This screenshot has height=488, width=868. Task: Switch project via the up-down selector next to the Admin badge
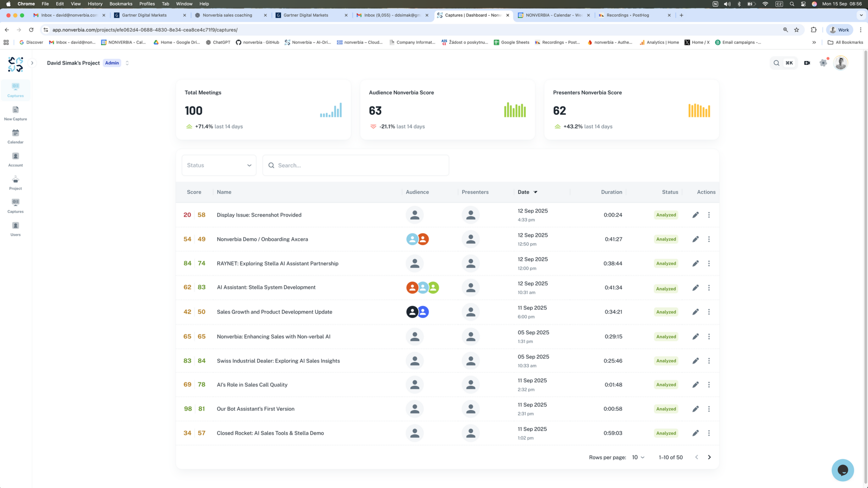[127, 63]
